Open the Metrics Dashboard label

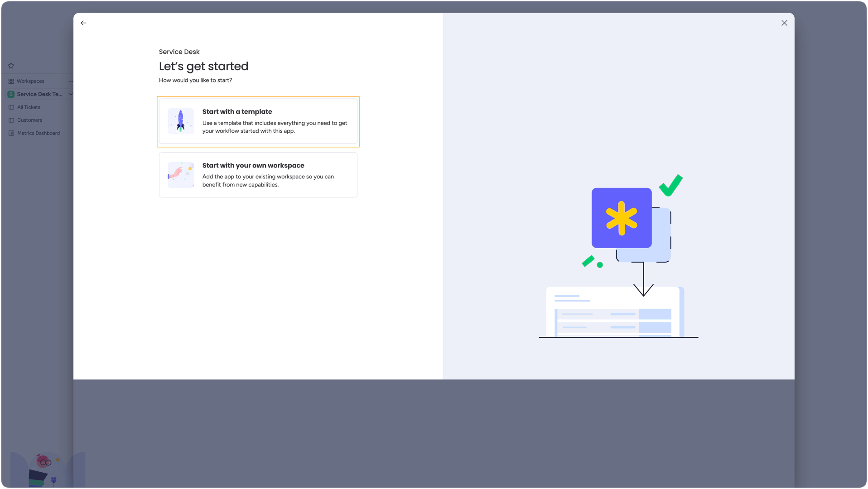click(x=39, y=133)
